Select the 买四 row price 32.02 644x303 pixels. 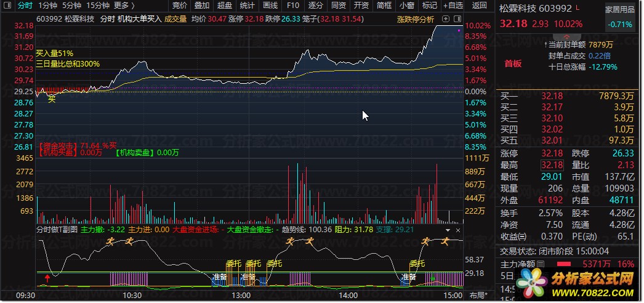click(x=552, y=130)
